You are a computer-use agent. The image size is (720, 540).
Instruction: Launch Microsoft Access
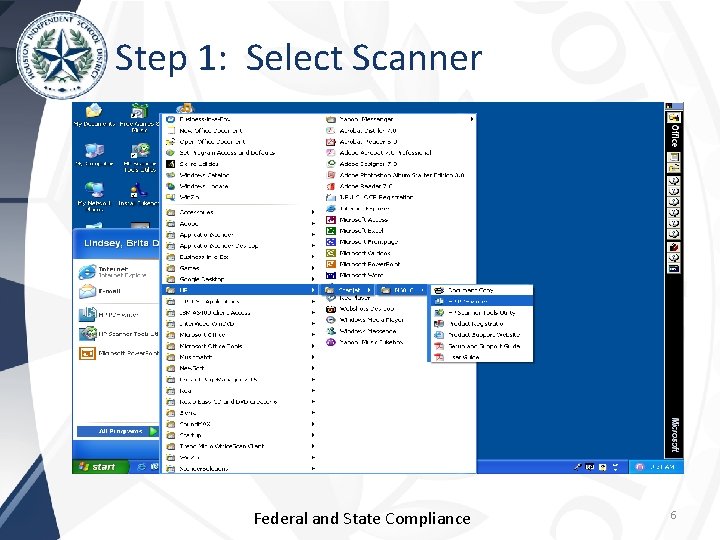(x=357, y=219)
